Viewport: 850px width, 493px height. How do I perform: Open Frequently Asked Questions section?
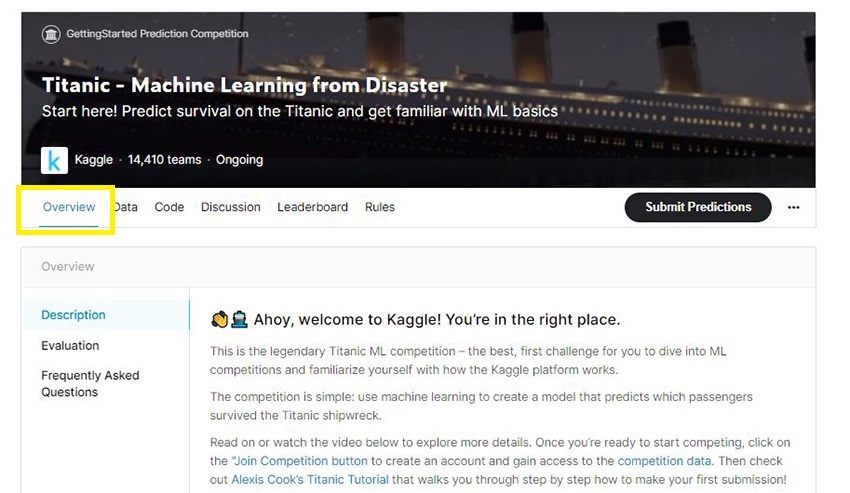point(91,383)
